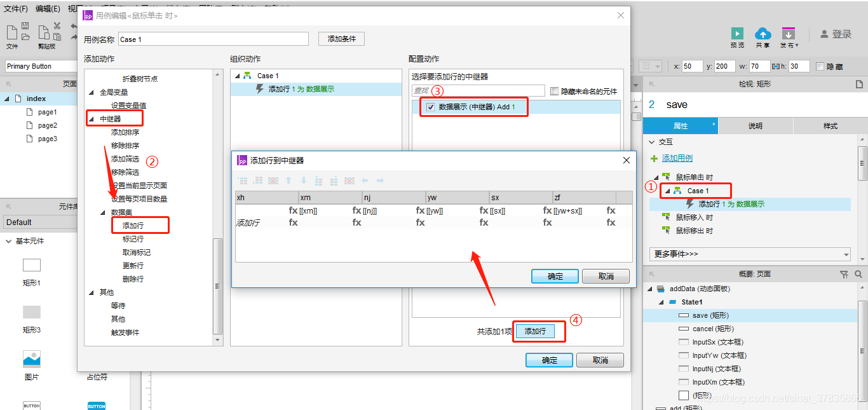This screenshot has width=868, height=410.
Task: Select InputXm (文本框) in Outline panel
Action: pyautogui.click(x=719, y=382)
